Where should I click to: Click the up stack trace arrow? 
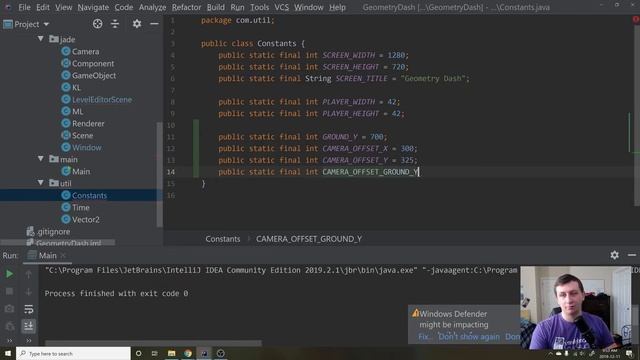click(x=29, y=274)
